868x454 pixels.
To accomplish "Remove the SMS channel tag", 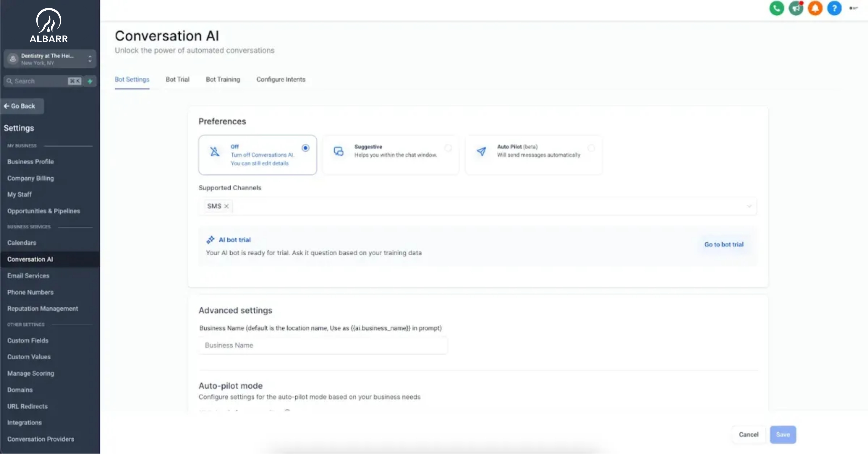I will click(226, 206).
